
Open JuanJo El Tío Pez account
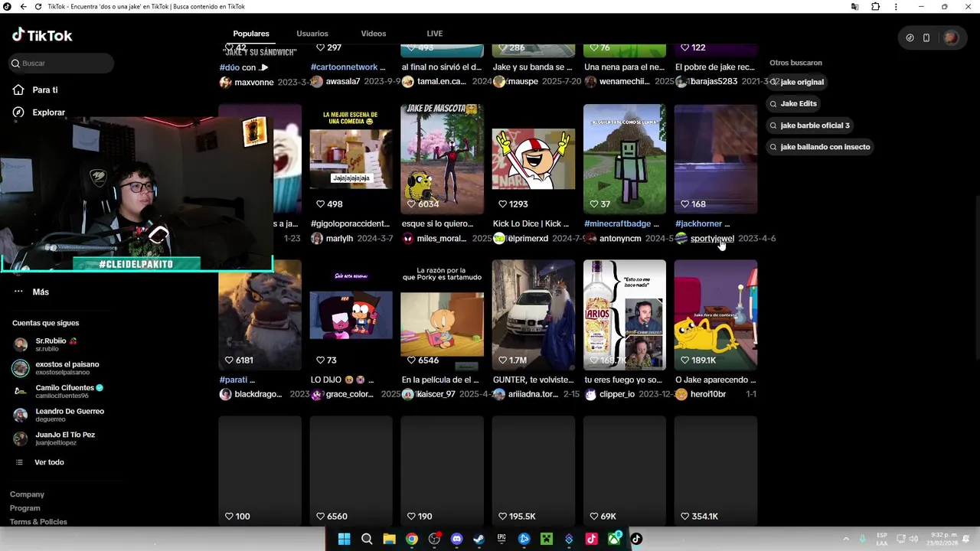click(x=54, y=439)
